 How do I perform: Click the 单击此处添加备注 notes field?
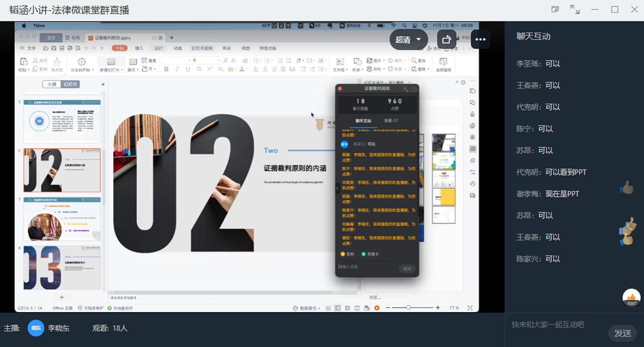124,298
